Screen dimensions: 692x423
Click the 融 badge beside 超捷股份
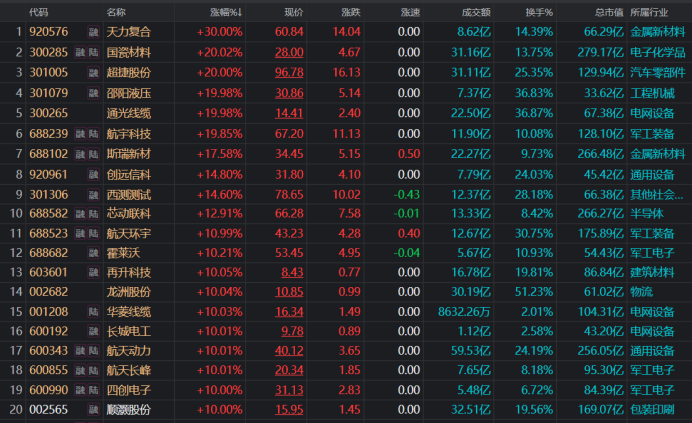pos(92,72)
